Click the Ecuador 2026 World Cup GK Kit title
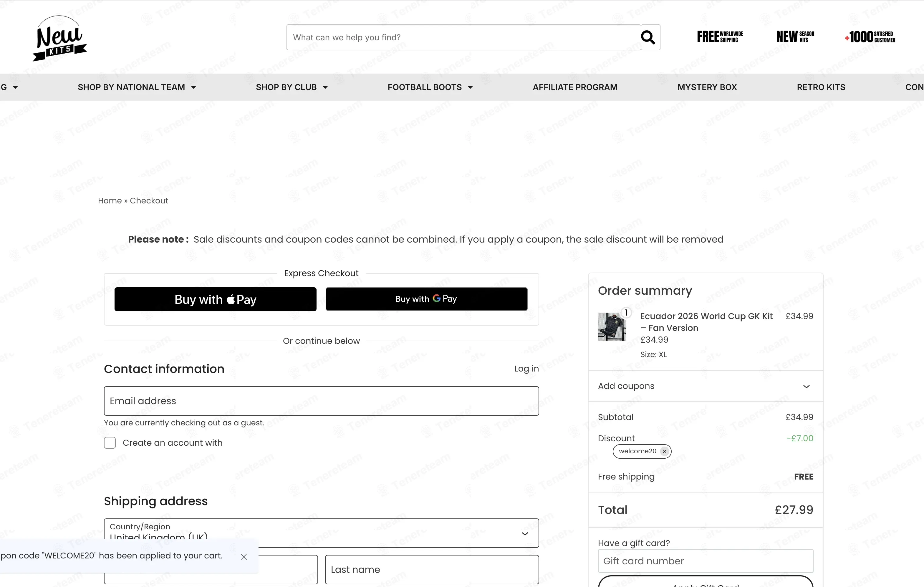The image size is (924, 587). click(706, 322)
